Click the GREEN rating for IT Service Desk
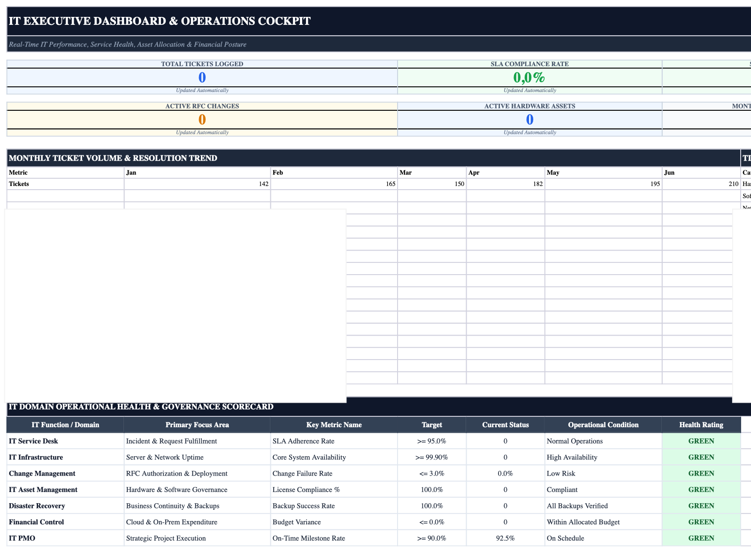Image resolution: width=751 pixels, height=560 pixels. tap(701, 441)
